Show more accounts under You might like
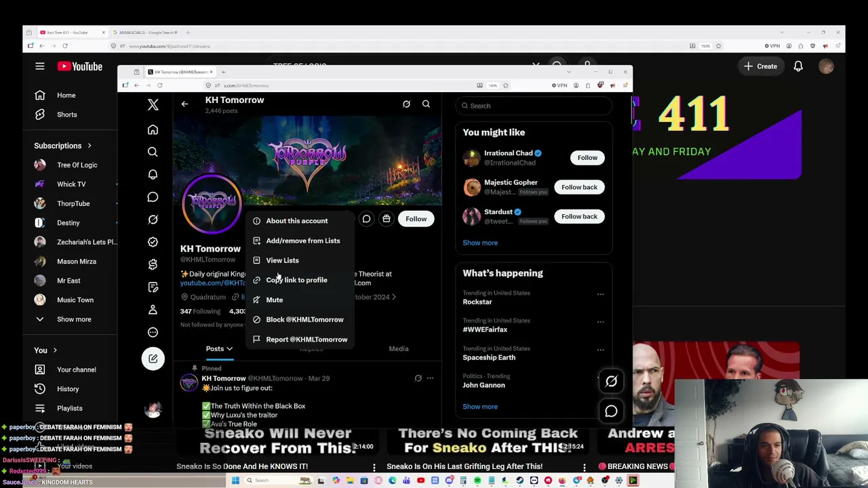The image size is (868, 488). [480, 243]
